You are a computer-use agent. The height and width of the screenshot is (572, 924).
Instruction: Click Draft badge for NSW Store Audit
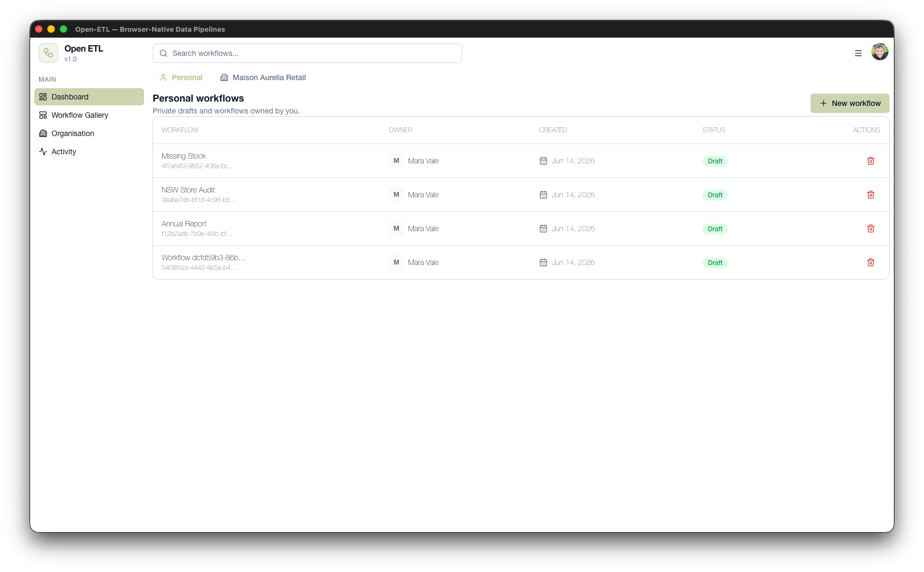tap(715, 195)
